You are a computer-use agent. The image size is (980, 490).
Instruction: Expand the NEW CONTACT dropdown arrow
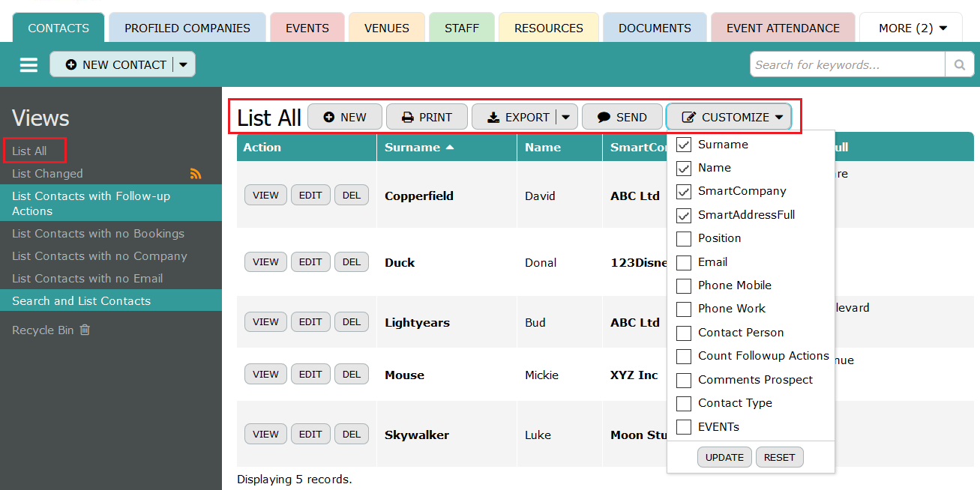(x=184, y=65)
